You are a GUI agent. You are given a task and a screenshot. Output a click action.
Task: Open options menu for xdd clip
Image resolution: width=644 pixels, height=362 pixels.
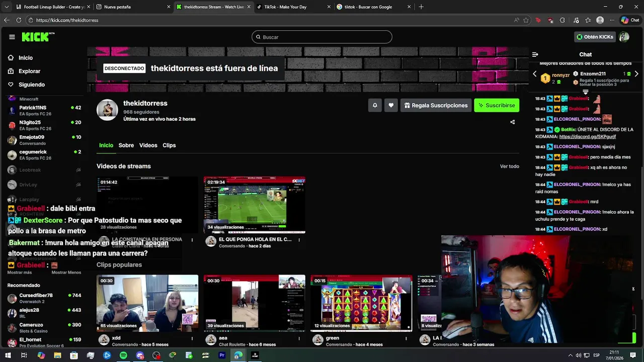(x=192, y=338)
